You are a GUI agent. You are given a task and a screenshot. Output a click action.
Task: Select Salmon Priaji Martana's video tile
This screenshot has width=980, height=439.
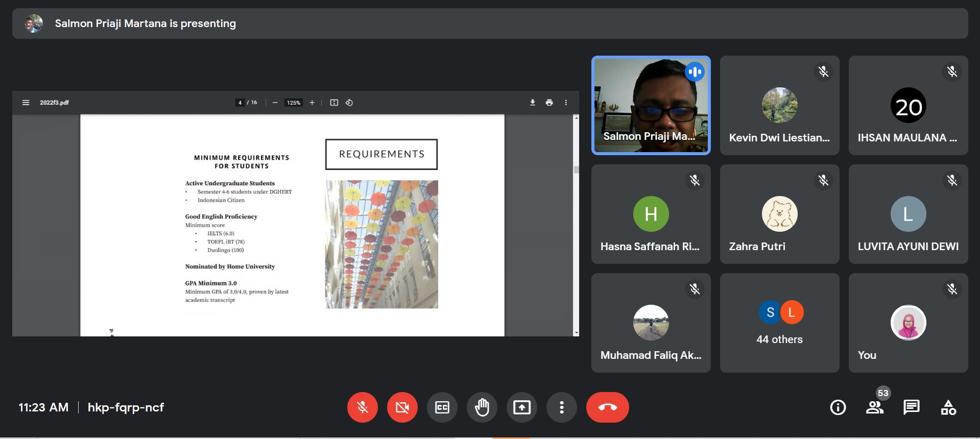tap(651, 105)
